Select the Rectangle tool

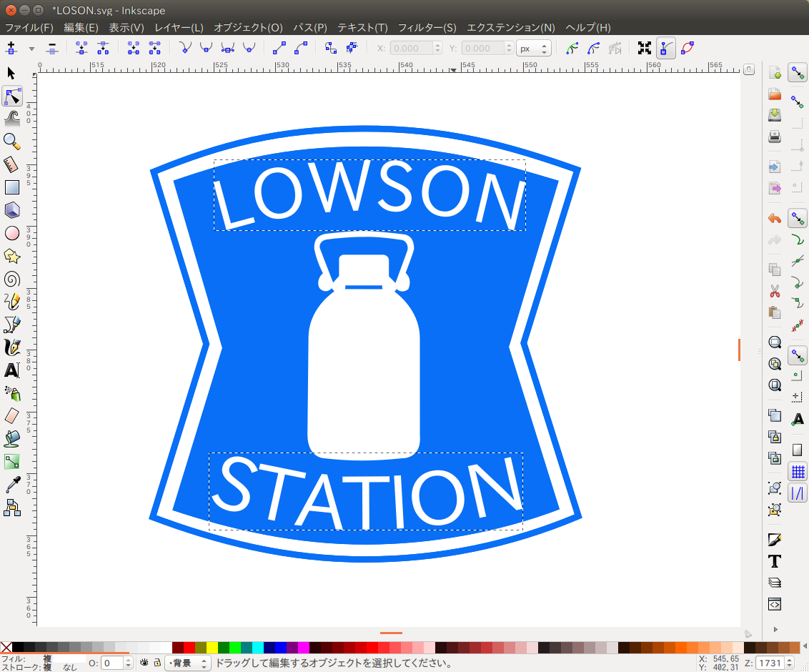pyautogui.click(x=12, y=187)
